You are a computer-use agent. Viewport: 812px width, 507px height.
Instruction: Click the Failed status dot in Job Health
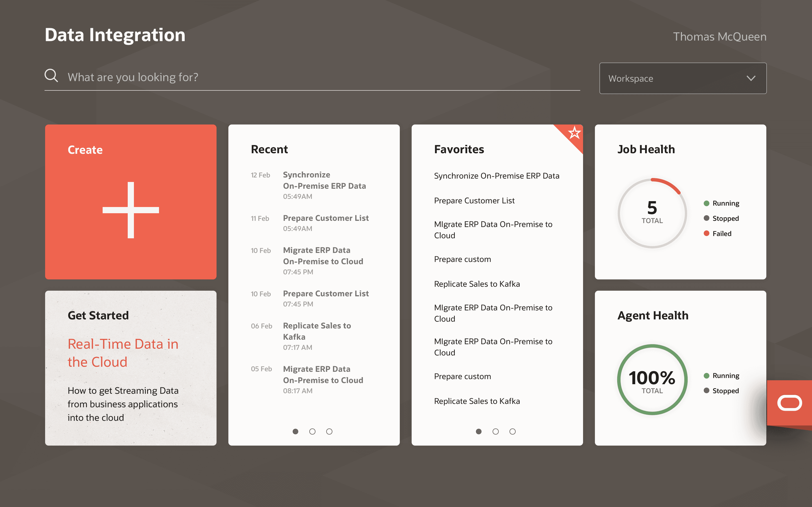tap(707, 234)
